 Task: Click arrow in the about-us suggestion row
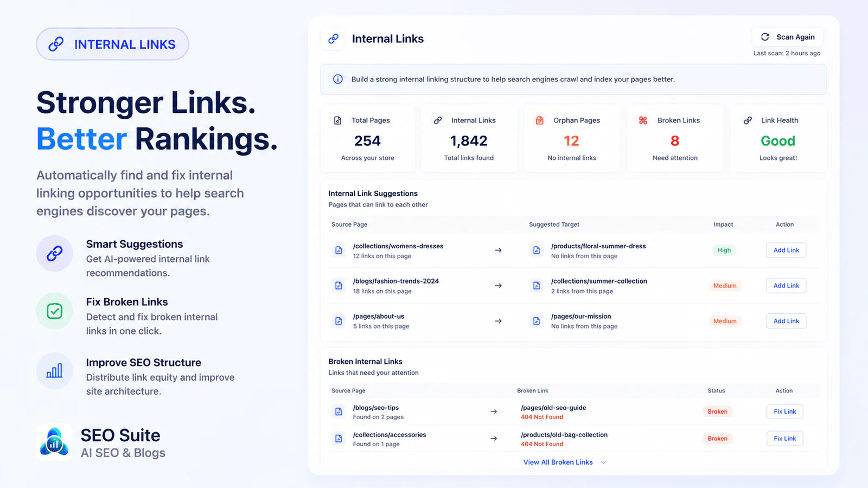pos(498,321)
